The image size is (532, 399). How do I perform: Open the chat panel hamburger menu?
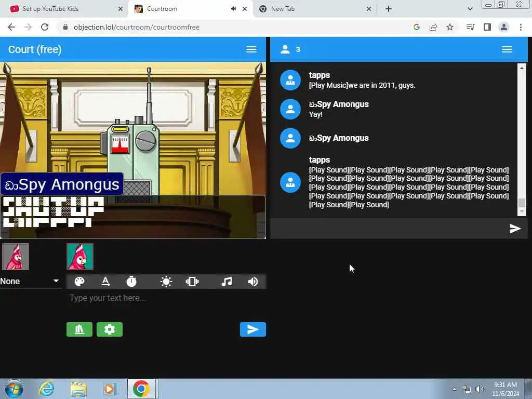507,49
